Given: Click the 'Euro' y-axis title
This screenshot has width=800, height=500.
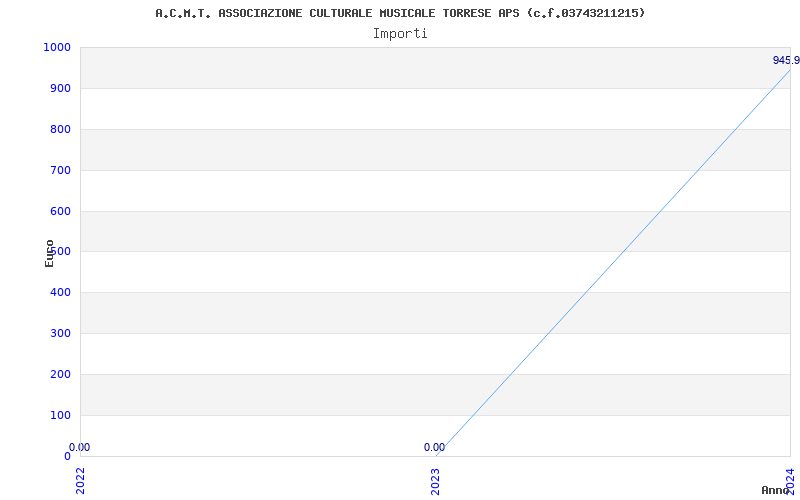Looking at the screenshot, I should coord(49,253).
